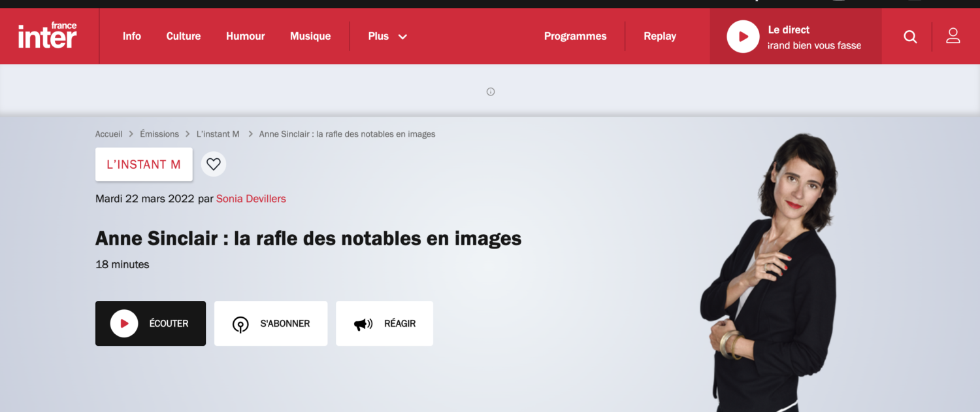Go to L'instant M breadcrumb
The height and width of the screenshot is (412, 980).
click(218, 134)
